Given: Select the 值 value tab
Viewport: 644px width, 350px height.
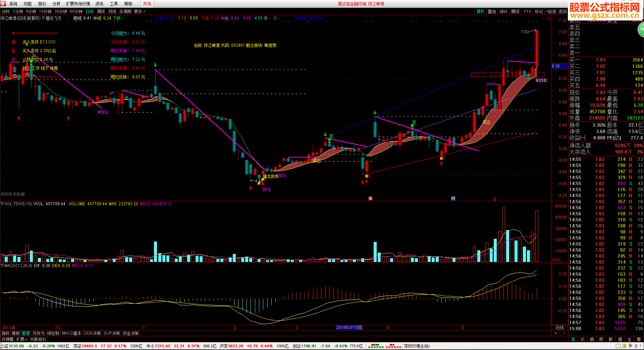Looking at the screenshot, I should coord(620,339).
